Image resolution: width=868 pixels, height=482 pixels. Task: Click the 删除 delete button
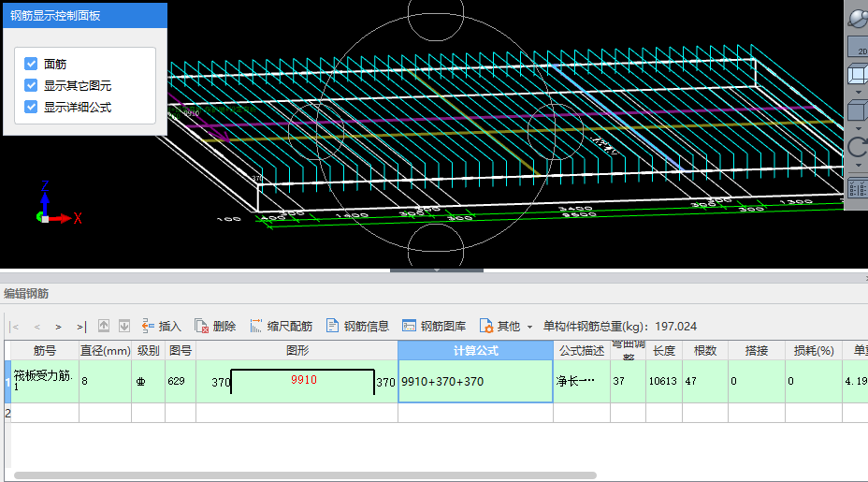pos(216,327)
